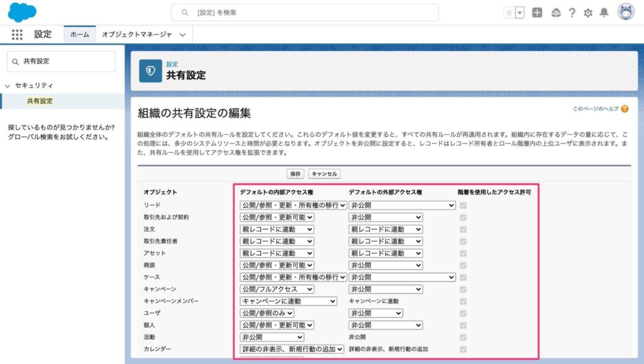Click the 階層を使用したアクセス許可 column header
Screen dimensions: 644x364
[494, 192]
